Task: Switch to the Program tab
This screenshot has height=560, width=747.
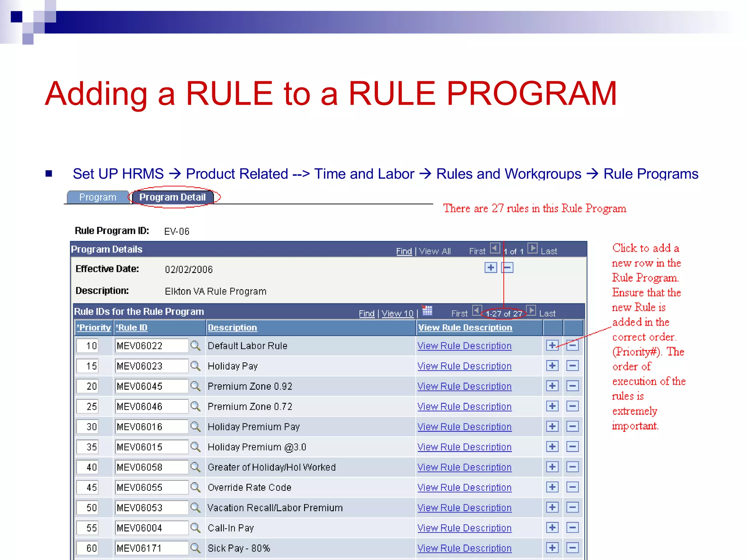Action: tap(97, 197)
